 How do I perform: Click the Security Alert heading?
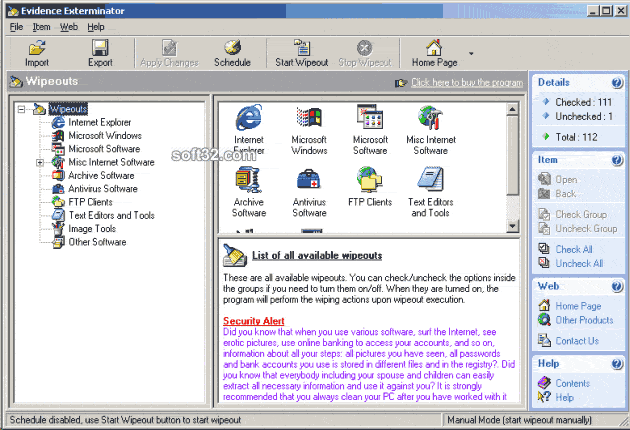tap(254, 321)
